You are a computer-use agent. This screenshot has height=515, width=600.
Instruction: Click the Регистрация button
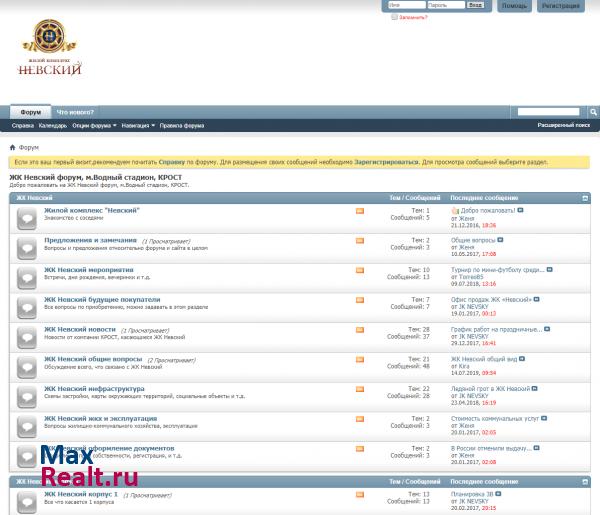pyautogui.click(x=561, y=6)
